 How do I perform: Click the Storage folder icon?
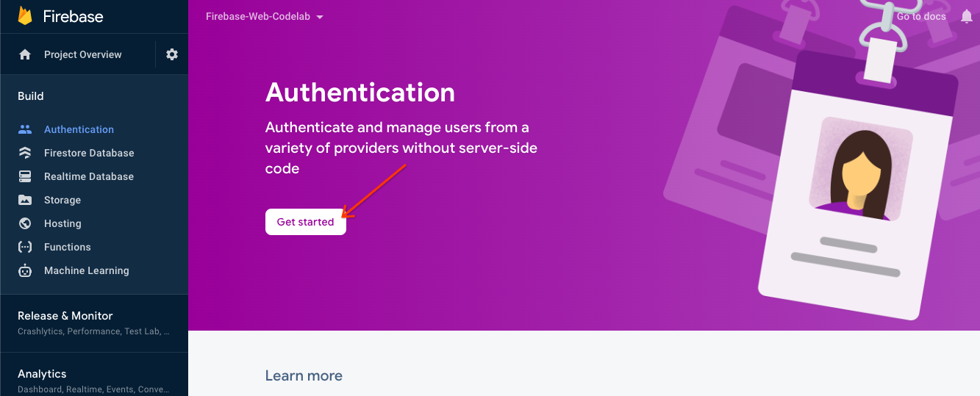pos(25,200)
